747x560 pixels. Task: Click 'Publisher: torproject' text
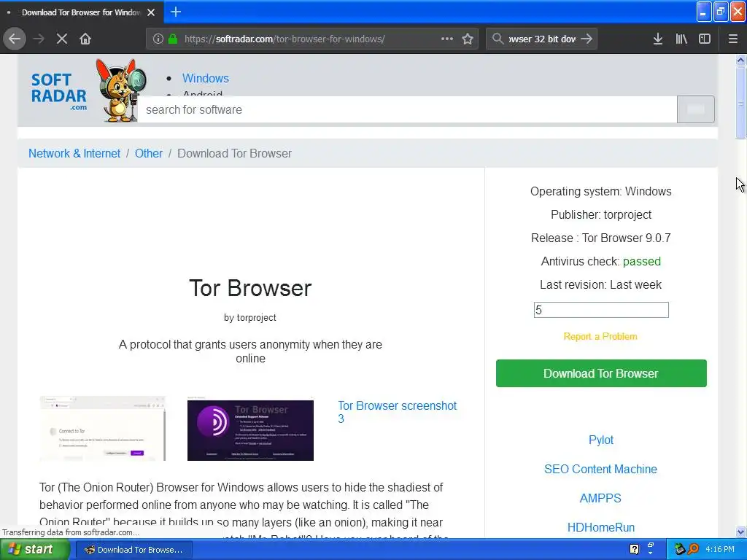(x=601, y=215)
